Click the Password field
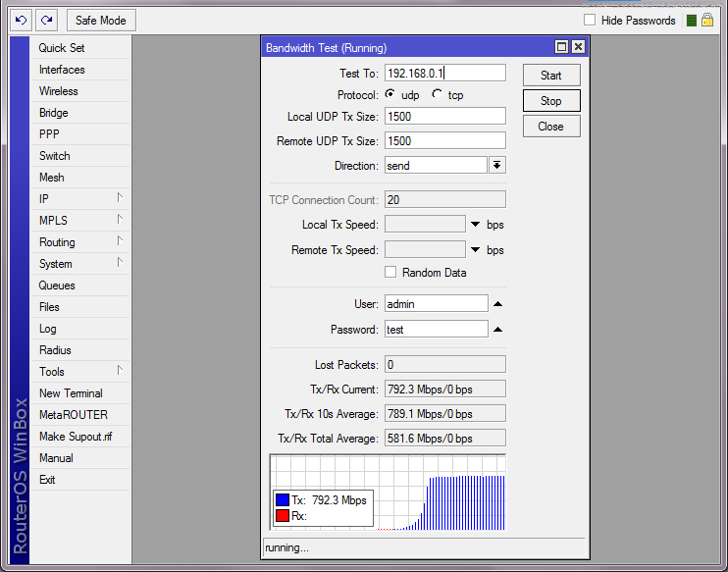728x572 pixels. tap(436, 330)
